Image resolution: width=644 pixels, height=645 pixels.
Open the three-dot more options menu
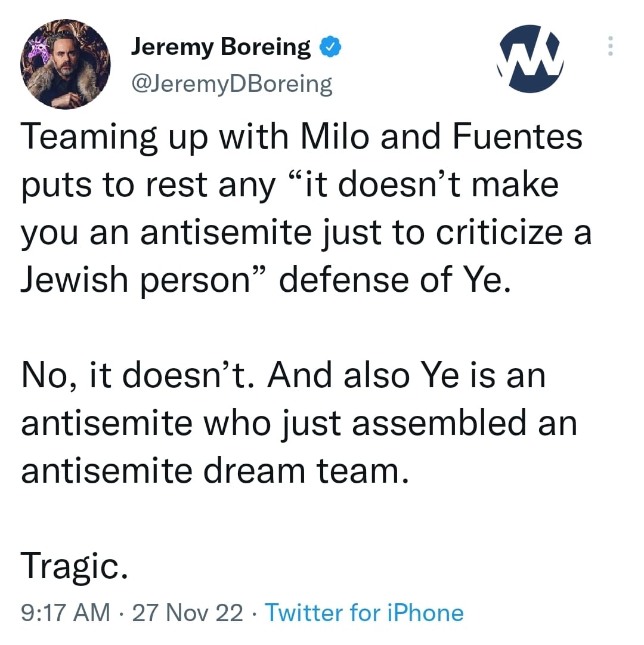coord(609,46)
